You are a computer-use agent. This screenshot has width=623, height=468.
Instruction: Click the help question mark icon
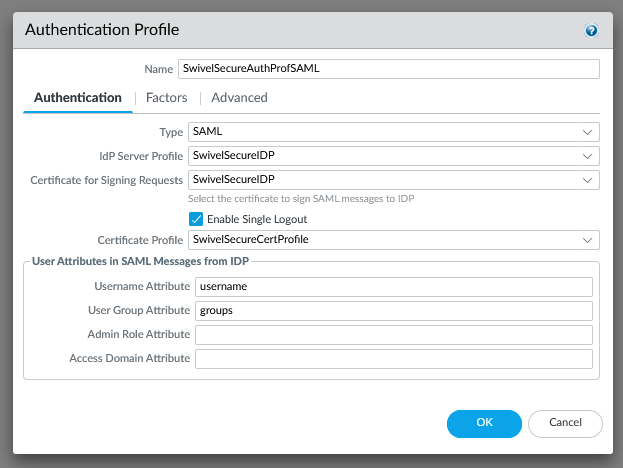[x=591, y=31]
